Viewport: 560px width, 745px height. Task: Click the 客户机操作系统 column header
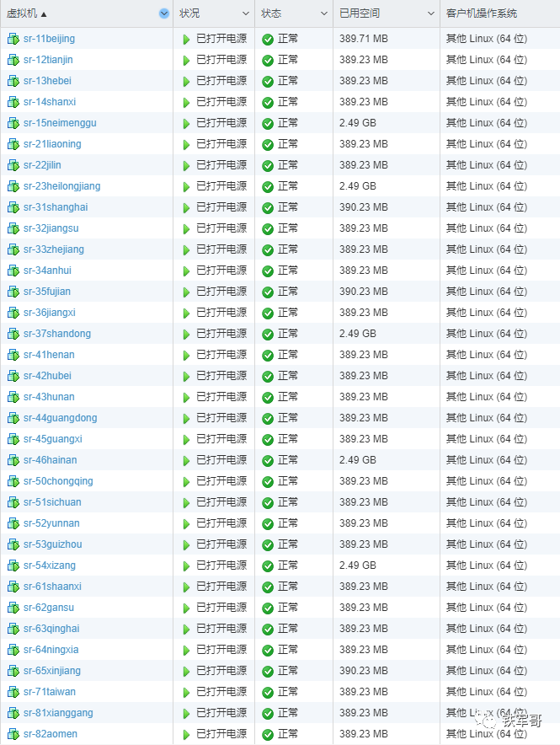[481, 13]
